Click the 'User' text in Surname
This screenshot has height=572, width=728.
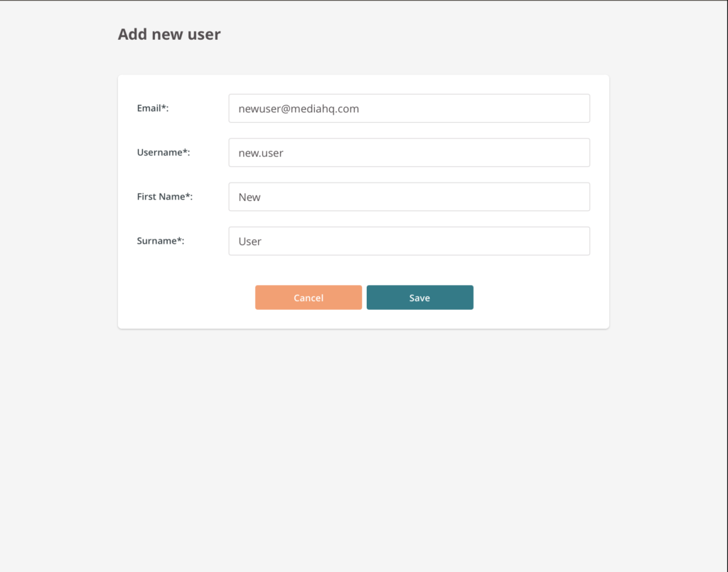point(250,241)
